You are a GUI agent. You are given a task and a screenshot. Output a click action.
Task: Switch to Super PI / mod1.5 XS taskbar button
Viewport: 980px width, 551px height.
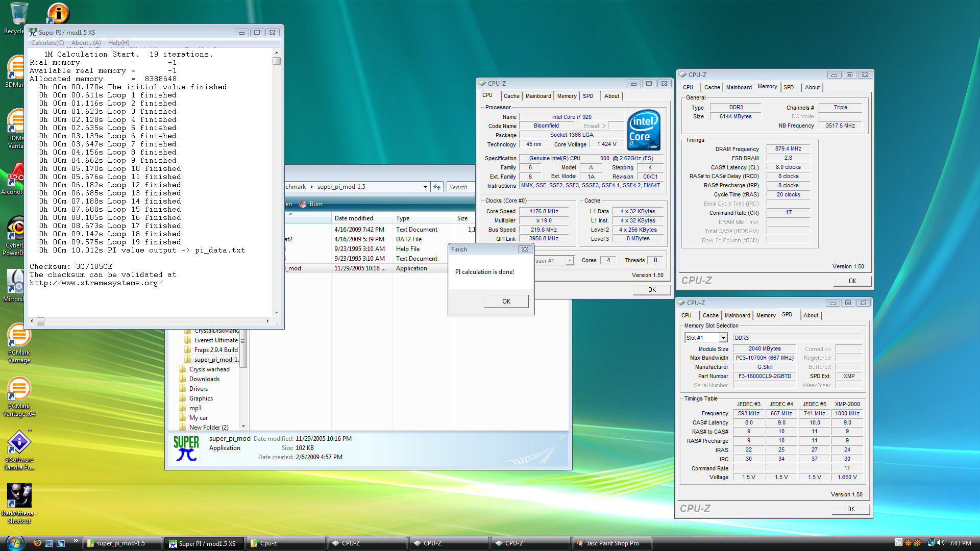(205, 543)
